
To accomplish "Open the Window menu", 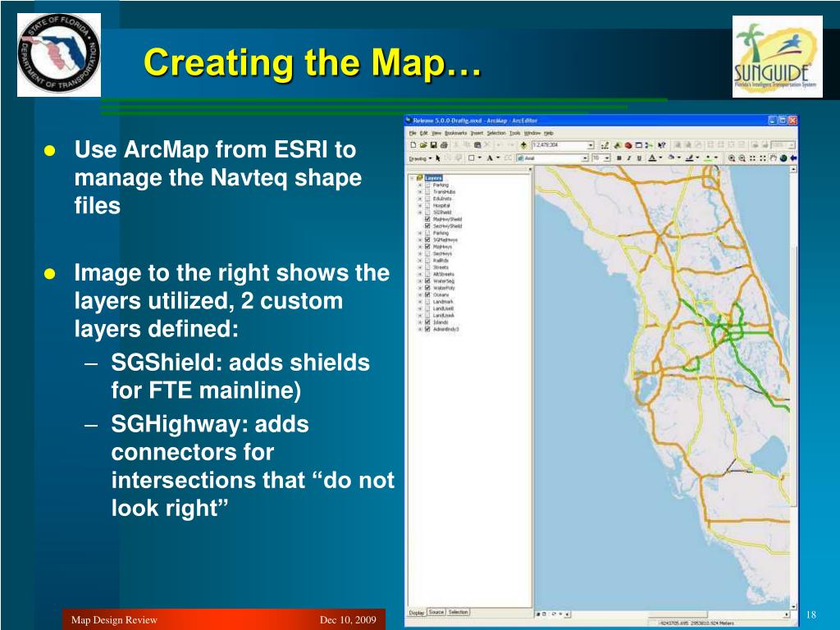I will tap(532, 133).
